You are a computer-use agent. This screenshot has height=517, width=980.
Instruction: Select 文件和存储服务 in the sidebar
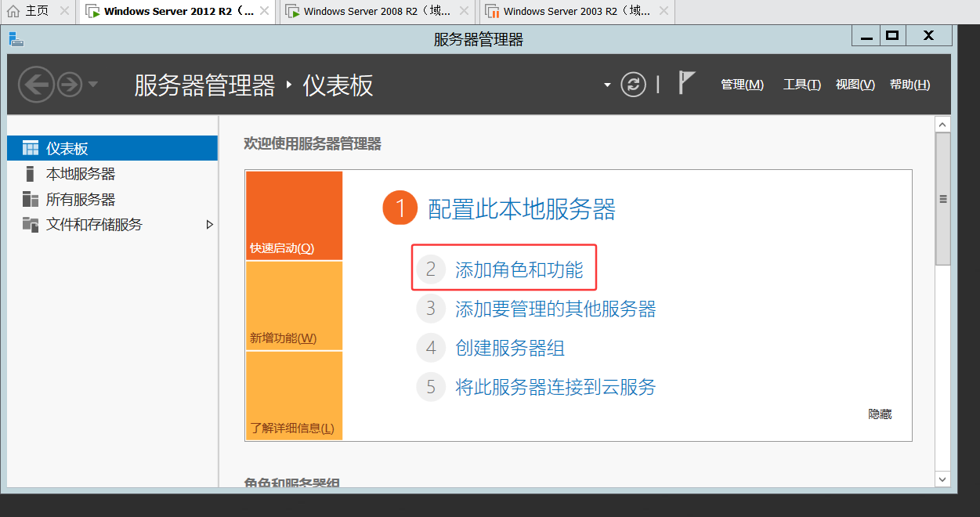[113, 224]
